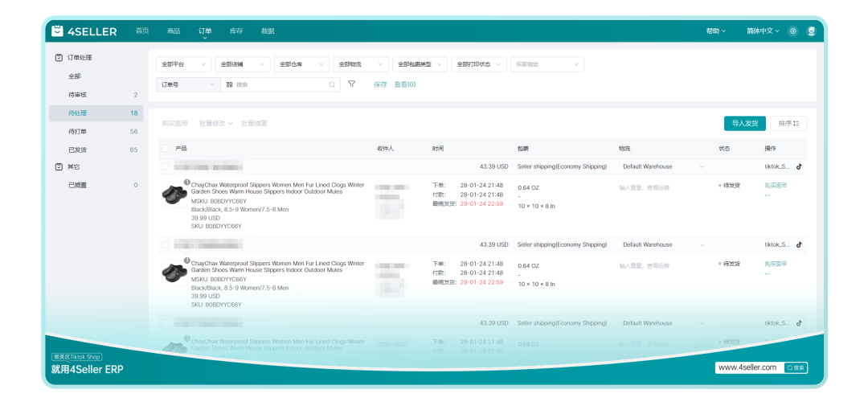Select all orders with header checkbox
This screenshot has height=406, width=868.
[x=165, y=149]
